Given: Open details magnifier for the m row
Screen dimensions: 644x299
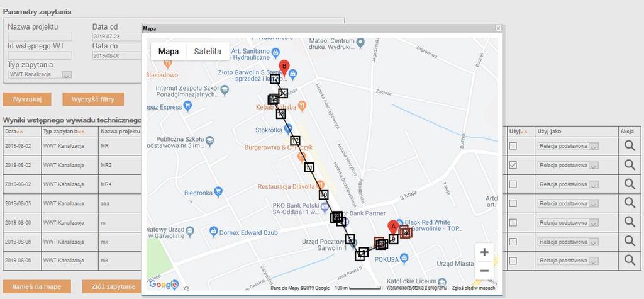Looking at the screenshot, I should 630,222.
